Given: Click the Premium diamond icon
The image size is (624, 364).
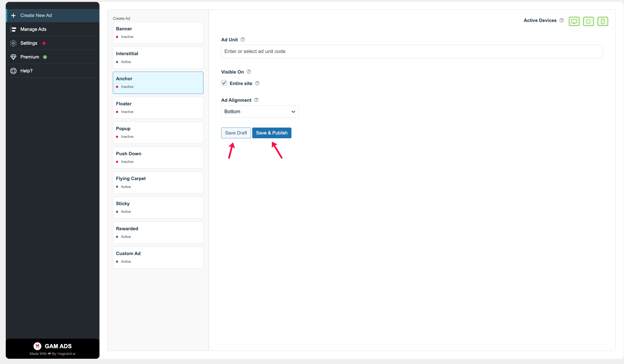Looking at the screenshot, I should (x=13, y=57).
